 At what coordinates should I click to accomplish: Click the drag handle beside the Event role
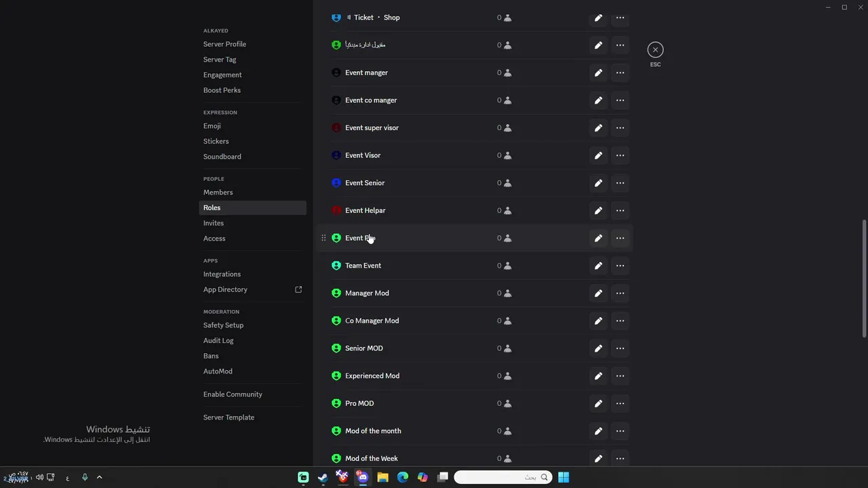pyautogui.click(x=323, y=238)
